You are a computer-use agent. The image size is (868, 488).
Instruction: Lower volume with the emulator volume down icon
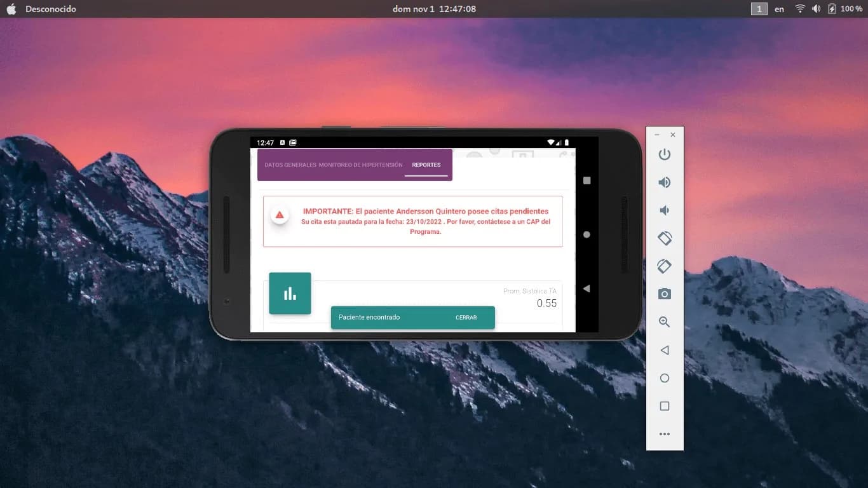pos(663,210)
